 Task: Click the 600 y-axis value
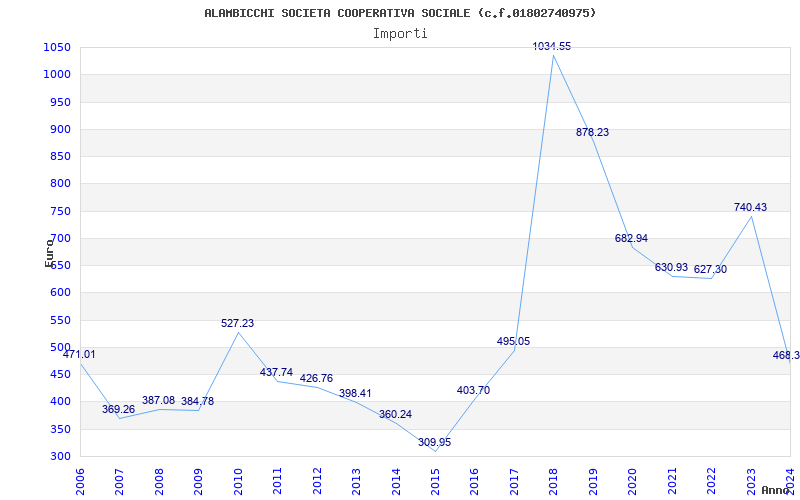[60, 293]
